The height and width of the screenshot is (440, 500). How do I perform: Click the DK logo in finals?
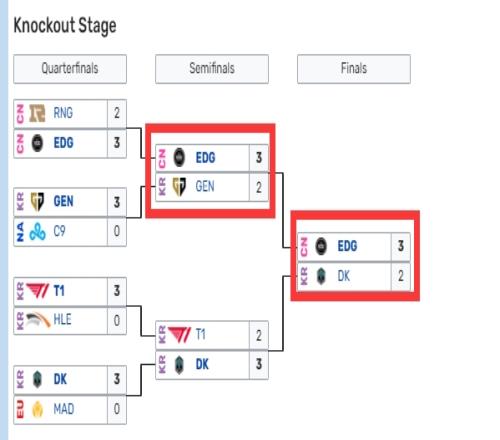(321, 276)
